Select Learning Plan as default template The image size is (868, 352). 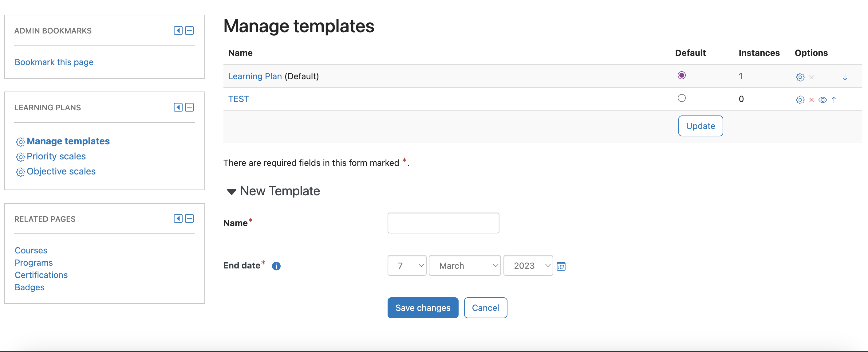(x=681, y=75)
